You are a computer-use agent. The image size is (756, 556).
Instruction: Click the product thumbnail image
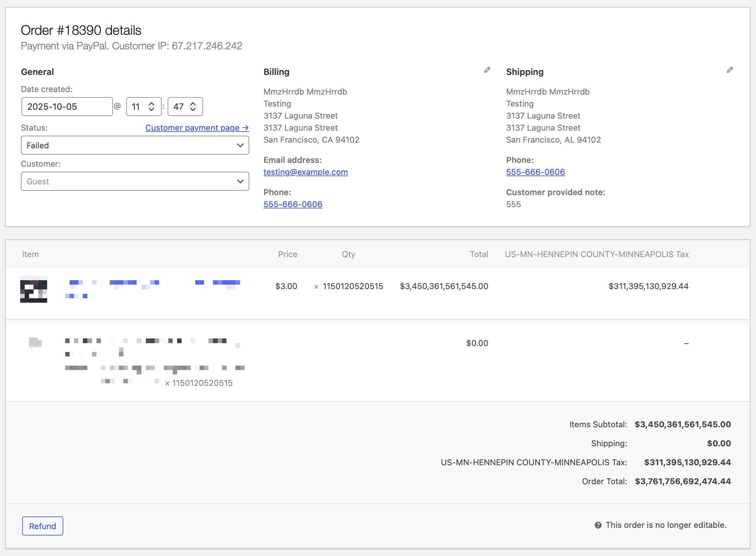34,289
